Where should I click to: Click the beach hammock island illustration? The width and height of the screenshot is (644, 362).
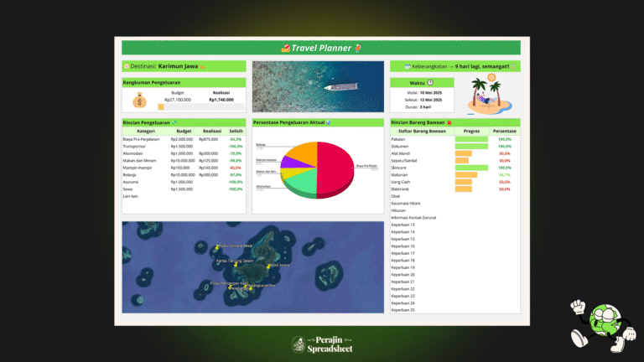click(489, 95)
